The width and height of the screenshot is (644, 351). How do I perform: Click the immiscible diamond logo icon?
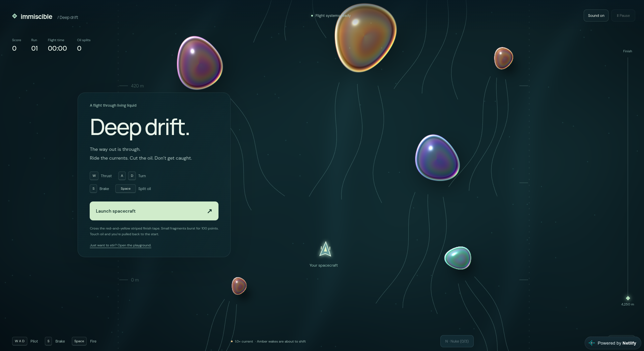14,16
